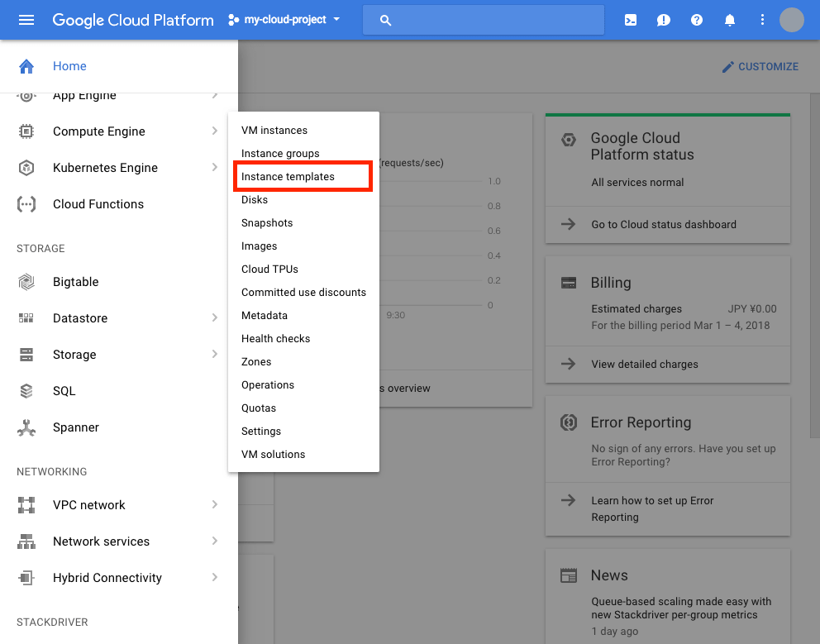The image size is (820, 644).
Task: Open Spanner from the sidebar label
Action: tap(76, 427)
